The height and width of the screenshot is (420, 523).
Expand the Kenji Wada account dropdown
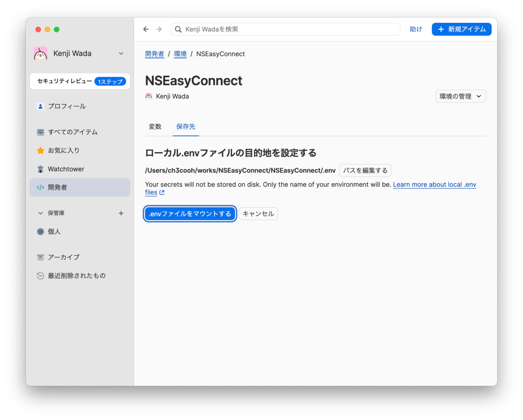[x=121, y=53]
